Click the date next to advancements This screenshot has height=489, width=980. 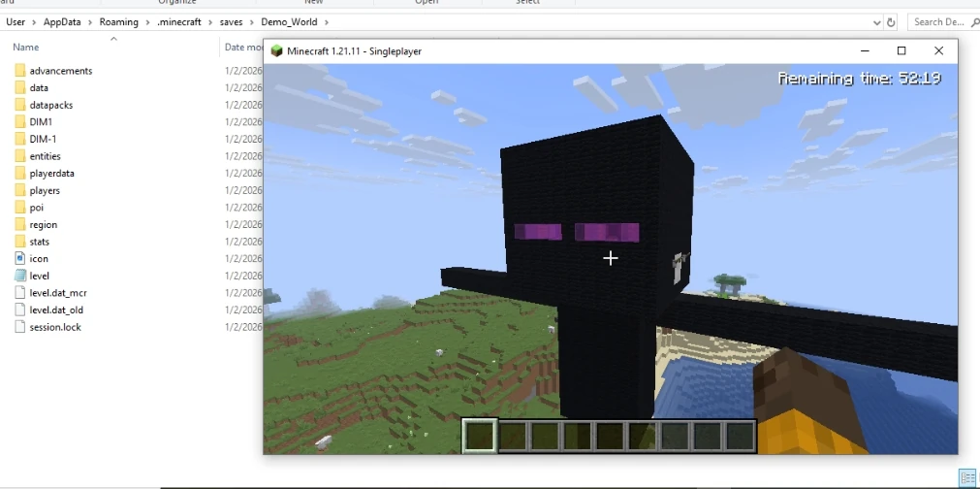pyautogui.click(x=243, y=71)
